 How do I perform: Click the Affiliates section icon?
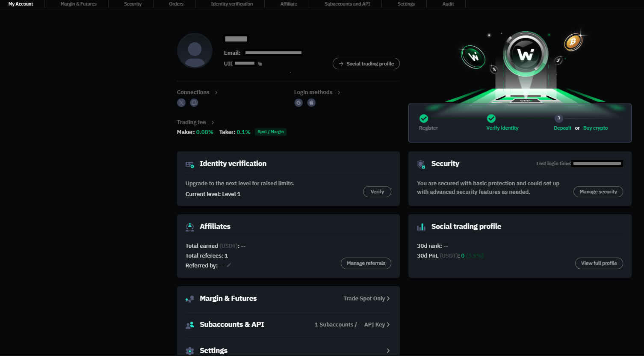[190, 227]
